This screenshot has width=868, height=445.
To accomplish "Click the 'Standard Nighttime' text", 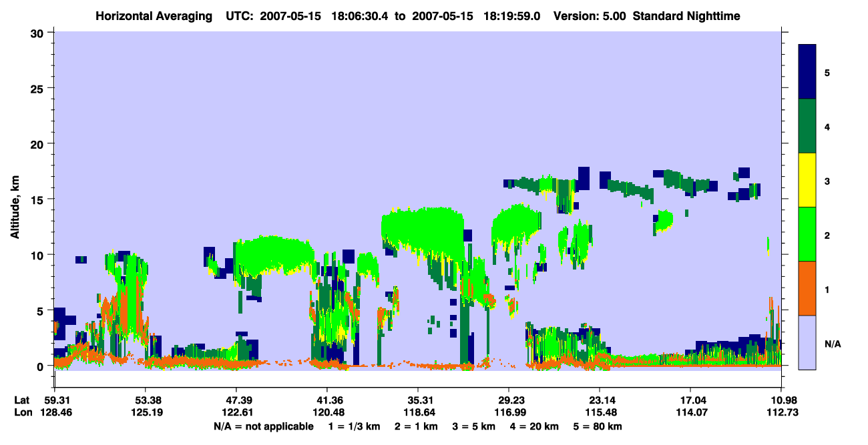I will click(x=686, y=16).
